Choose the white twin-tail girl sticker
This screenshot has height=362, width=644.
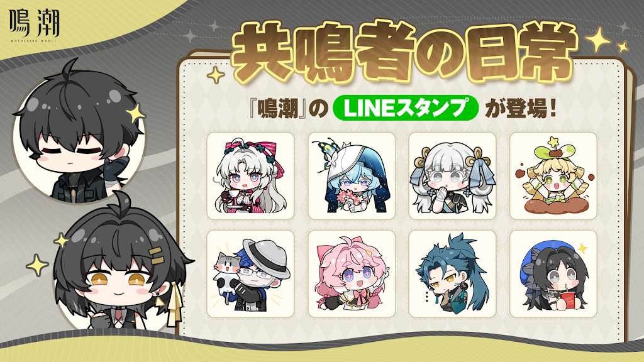[452, 176]
